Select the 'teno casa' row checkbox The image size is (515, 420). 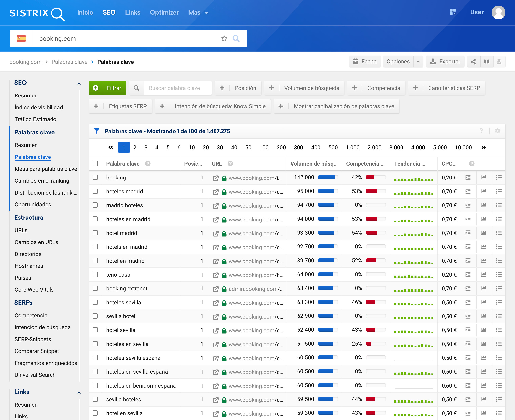tap(95, 275)
